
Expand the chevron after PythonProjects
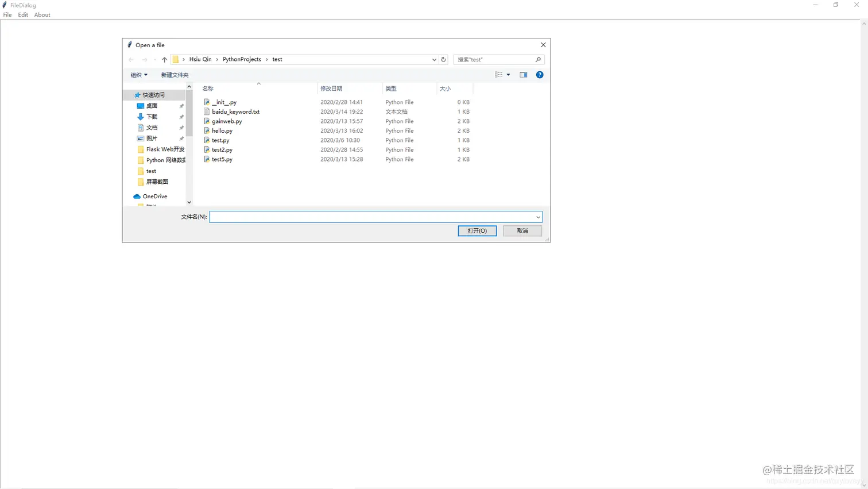(266, 60)
